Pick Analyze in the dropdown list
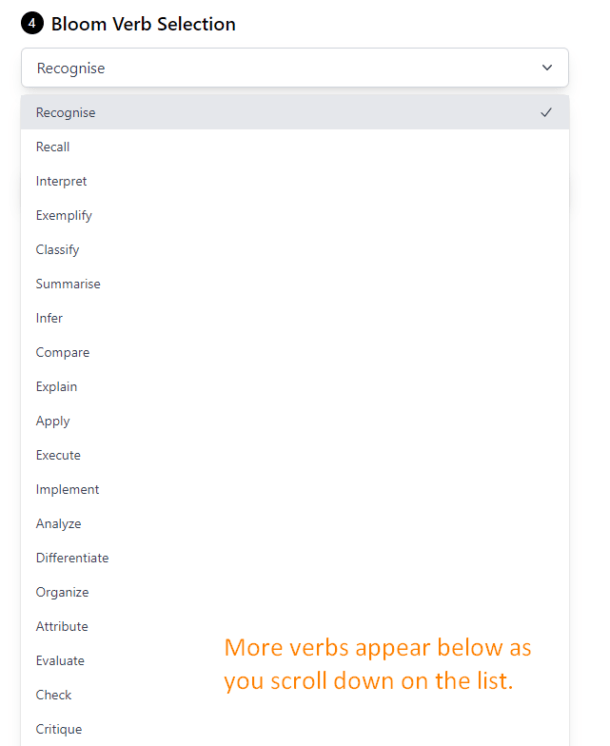Screen dimensions: 610x746 click(x=58, y=524)
